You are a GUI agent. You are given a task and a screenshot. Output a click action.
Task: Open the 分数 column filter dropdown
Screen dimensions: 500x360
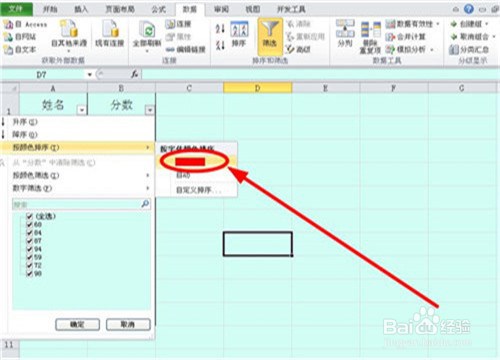pyautogui.click(x=150, y=110)
